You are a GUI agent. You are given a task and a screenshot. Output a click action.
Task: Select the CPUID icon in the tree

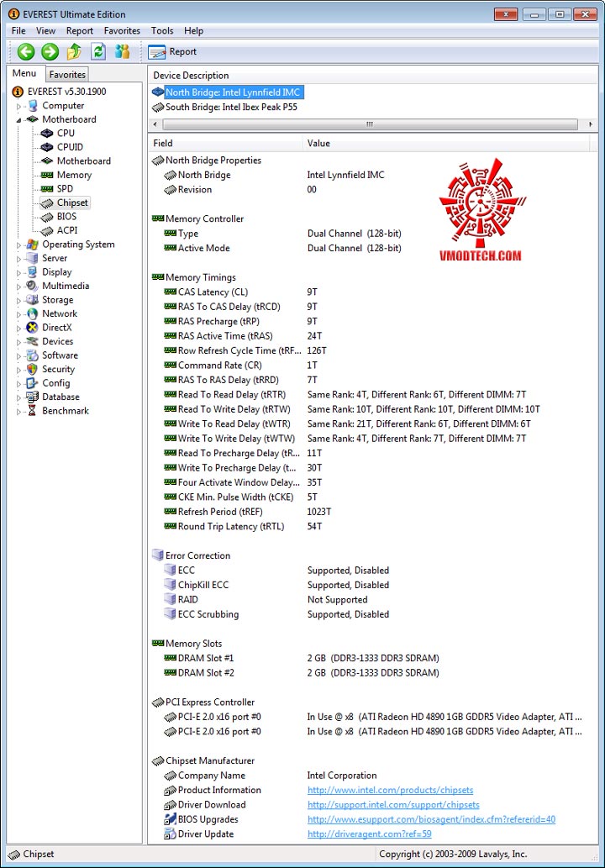pos(47,147)
